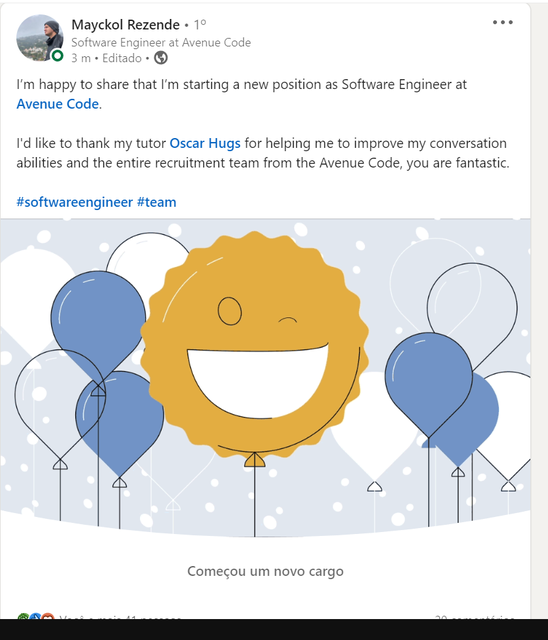Click the 1º connection degree badge
548x640 pixels.
click(200, 24)
